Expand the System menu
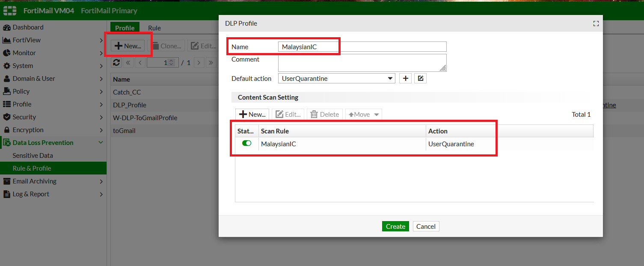 coord(53,66)
